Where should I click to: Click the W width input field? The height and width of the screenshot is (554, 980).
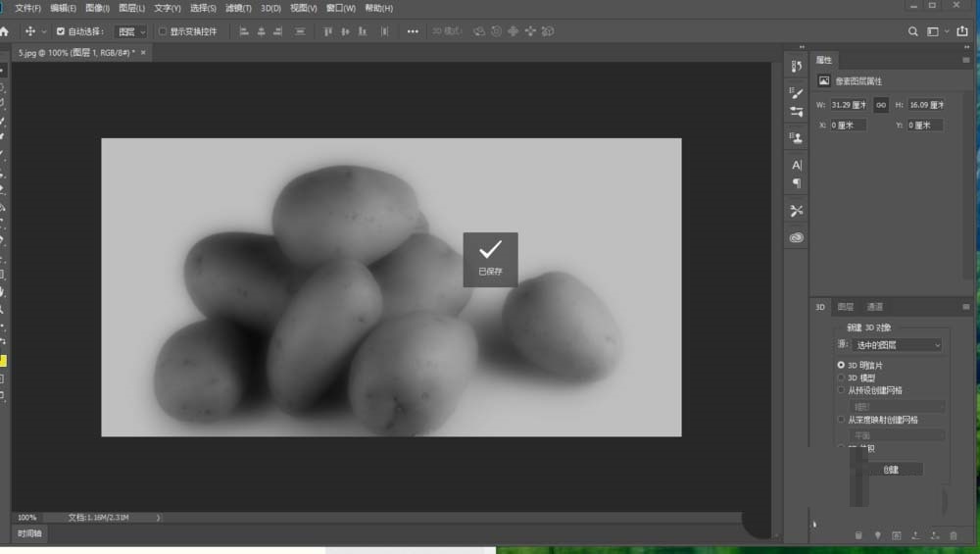pyautogui.click(x=850, y=104)
